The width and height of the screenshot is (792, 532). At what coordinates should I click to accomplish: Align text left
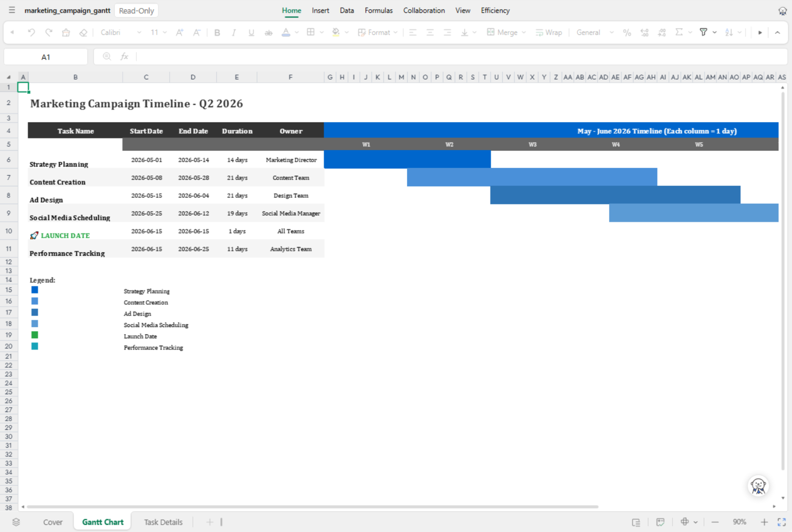coord(413,32)
